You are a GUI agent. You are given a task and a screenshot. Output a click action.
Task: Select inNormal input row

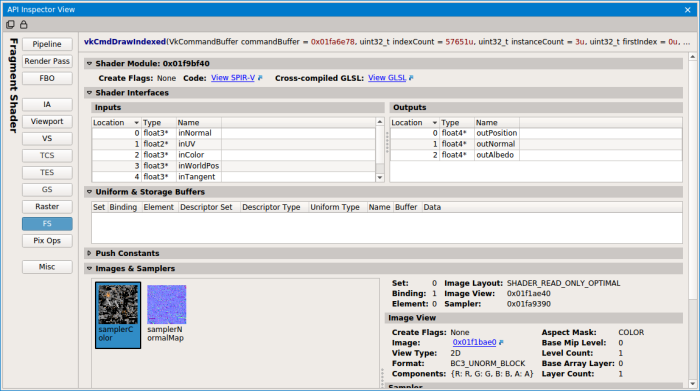(x=233, y=133)
